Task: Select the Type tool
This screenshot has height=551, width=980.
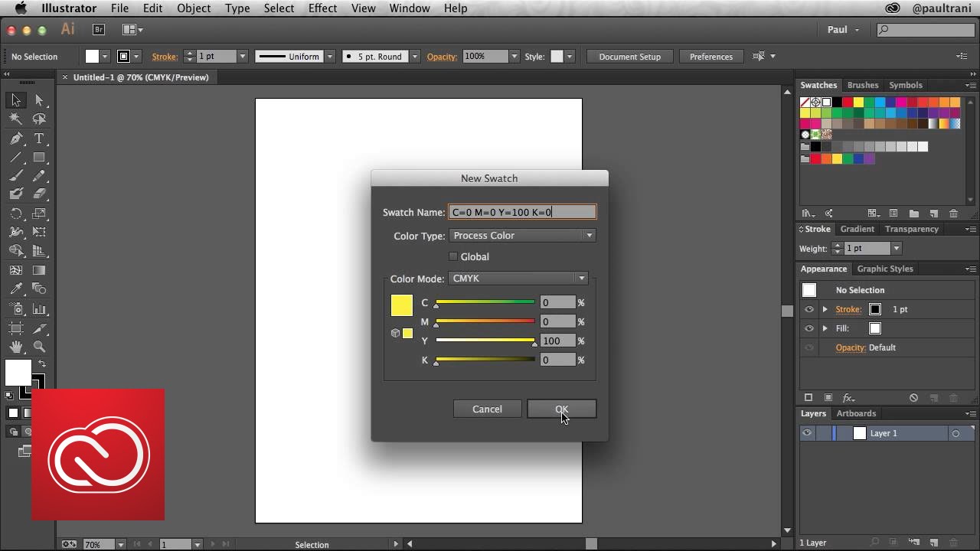Action: [x=39, y=139]
